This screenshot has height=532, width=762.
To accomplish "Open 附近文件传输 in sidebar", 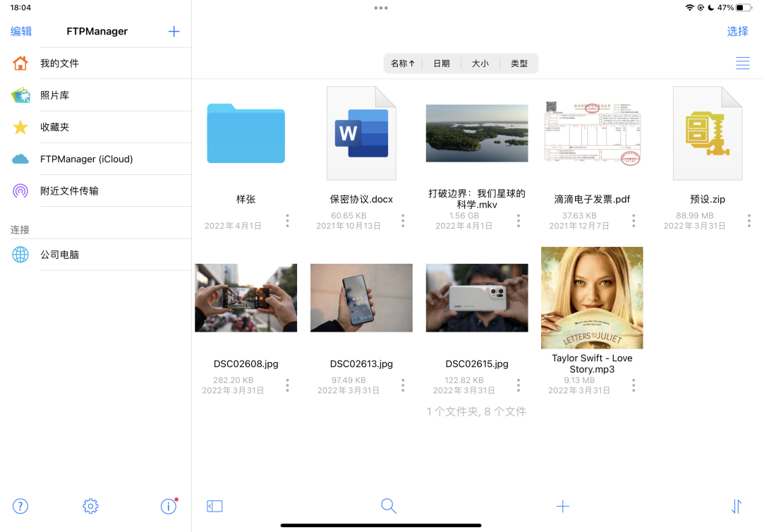I will point(69,191).
